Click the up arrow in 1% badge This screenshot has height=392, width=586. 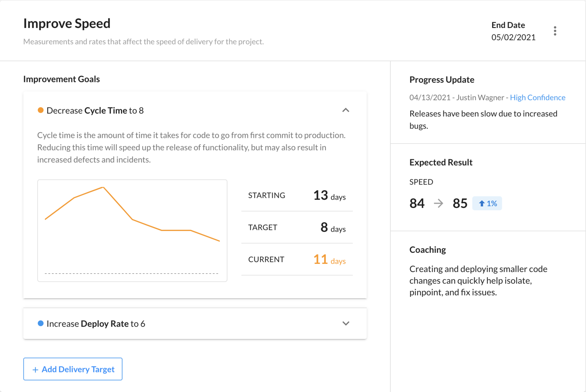[482, 204]
